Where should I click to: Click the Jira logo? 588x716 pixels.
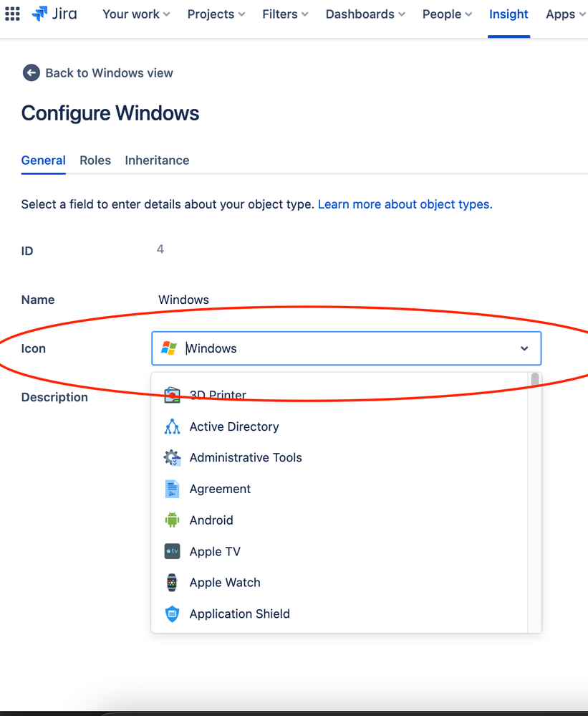point(54,14)
